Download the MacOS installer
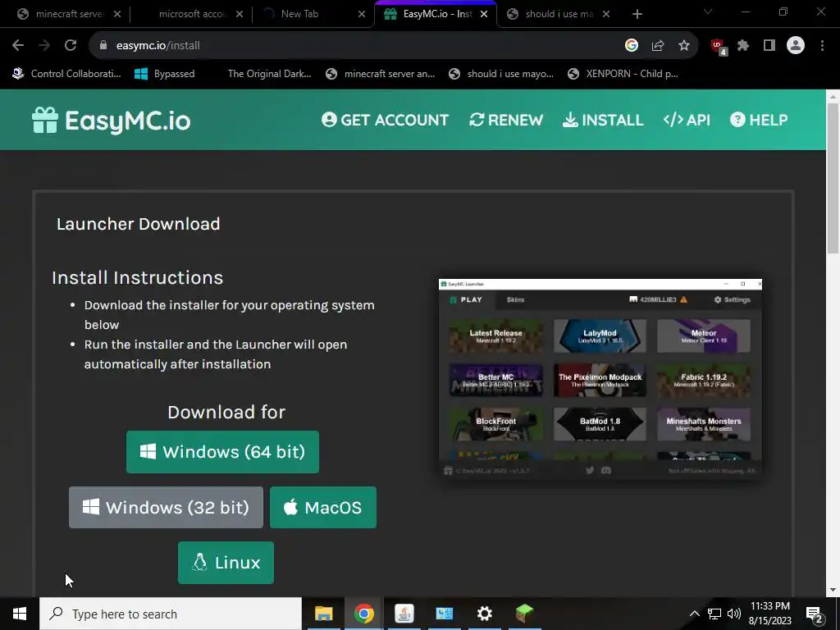This screenshot has height=630, width=840. (x=323, y=507)
